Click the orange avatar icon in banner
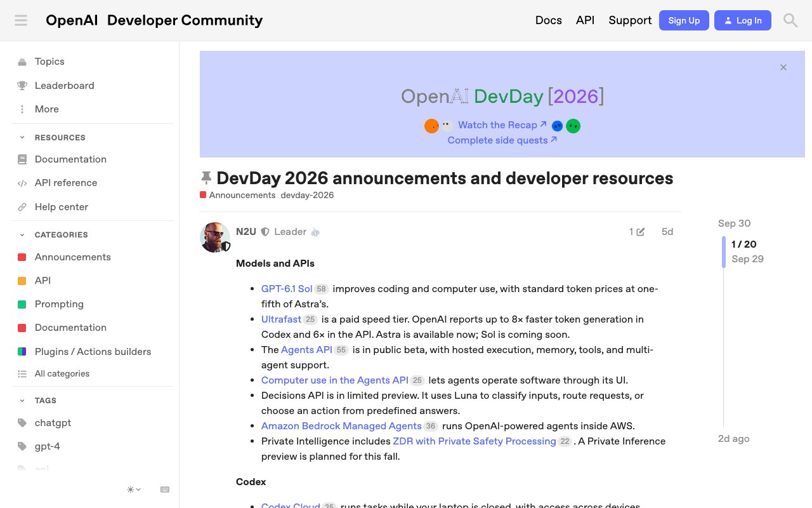Viewport: 812px width, 508px height. (x=431, y=126)
